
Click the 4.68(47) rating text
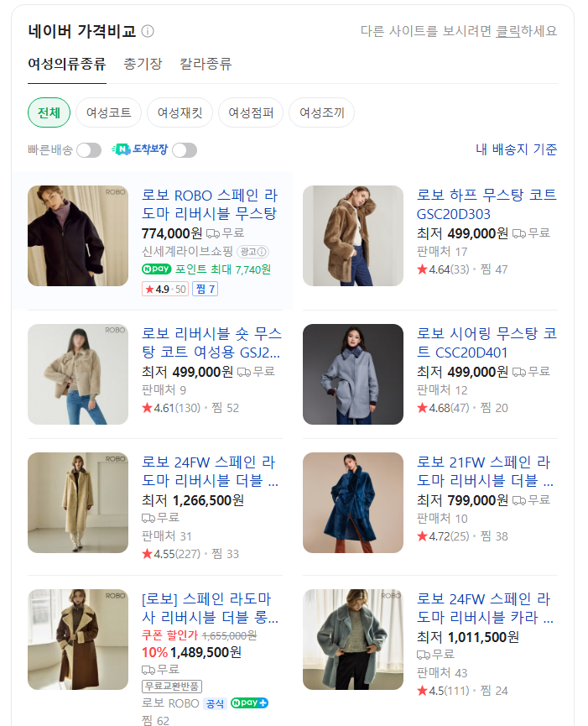pos(443,407)
